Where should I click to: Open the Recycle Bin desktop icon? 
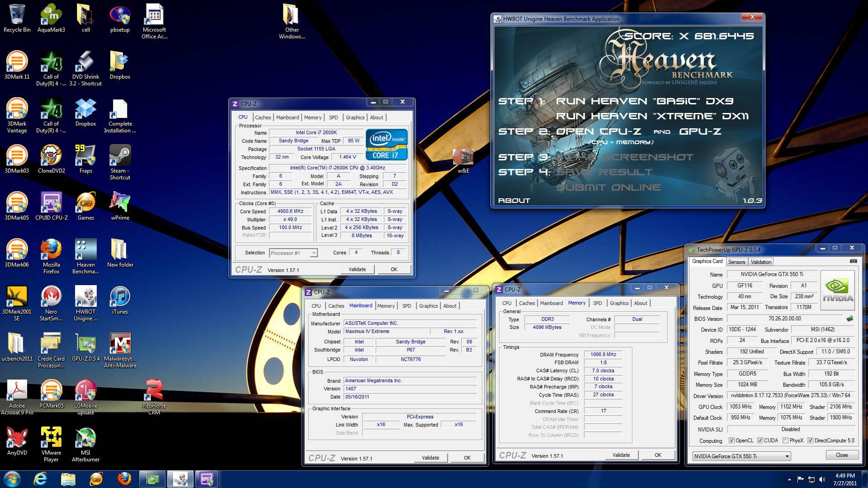(x=17, y=19)
